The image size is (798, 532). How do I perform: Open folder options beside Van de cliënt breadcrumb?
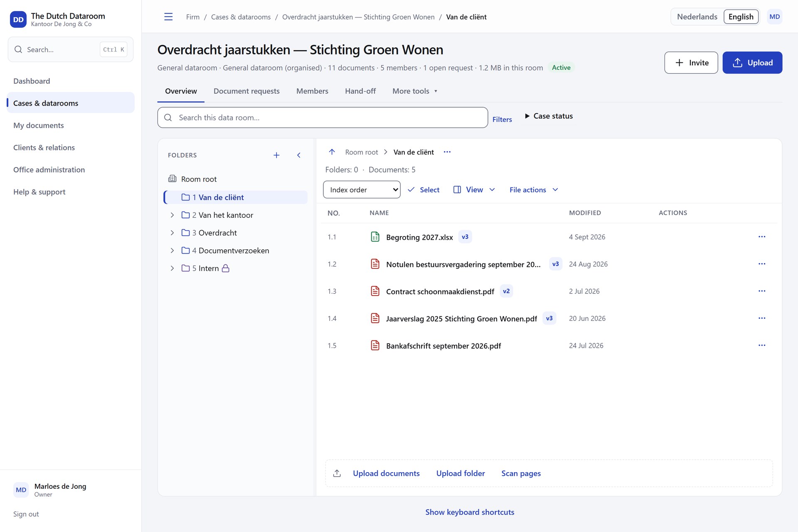pyautogui.click(x=447, y=152)
